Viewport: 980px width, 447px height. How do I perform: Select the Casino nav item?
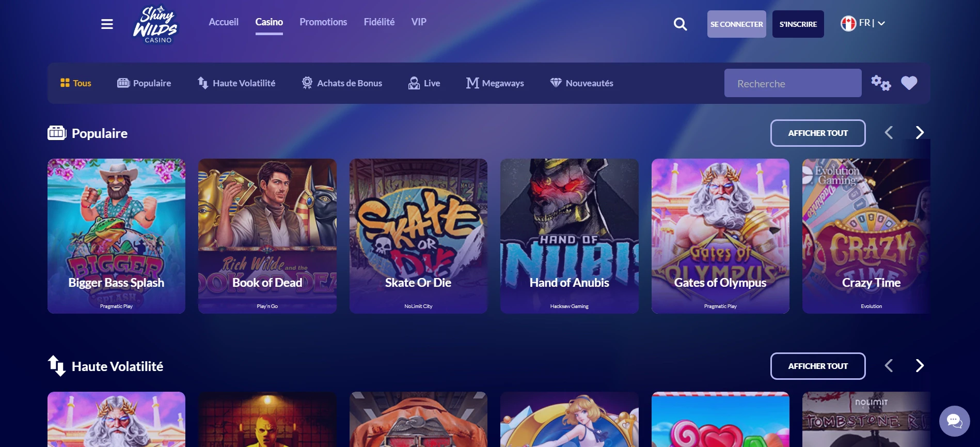pyautogui.click(x=269, y=22)
